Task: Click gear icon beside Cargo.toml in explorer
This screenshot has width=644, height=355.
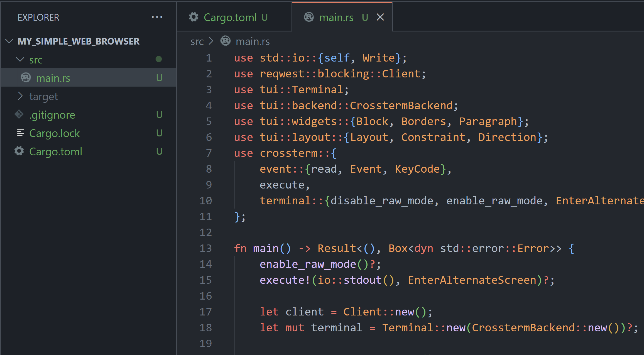Action: [x=19, y=151]
